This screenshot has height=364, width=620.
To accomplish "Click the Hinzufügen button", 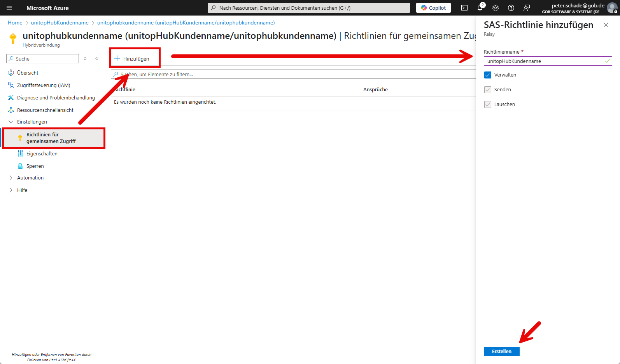I will [x=132, y=59].
